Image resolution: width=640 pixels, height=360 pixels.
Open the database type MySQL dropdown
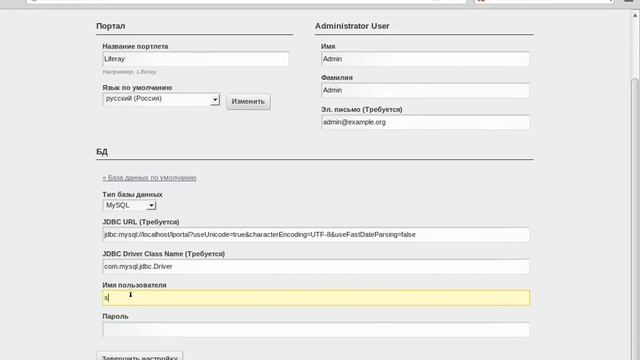pos(129,205)
